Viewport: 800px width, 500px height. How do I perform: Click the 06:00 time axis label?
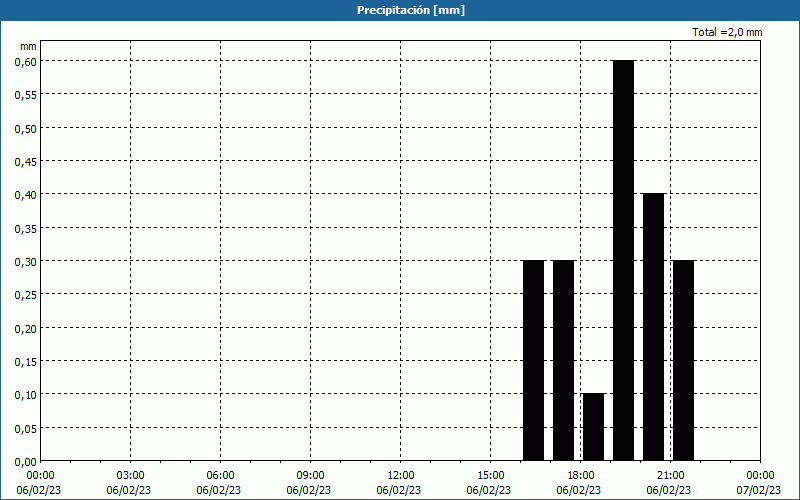coord(220,476)
